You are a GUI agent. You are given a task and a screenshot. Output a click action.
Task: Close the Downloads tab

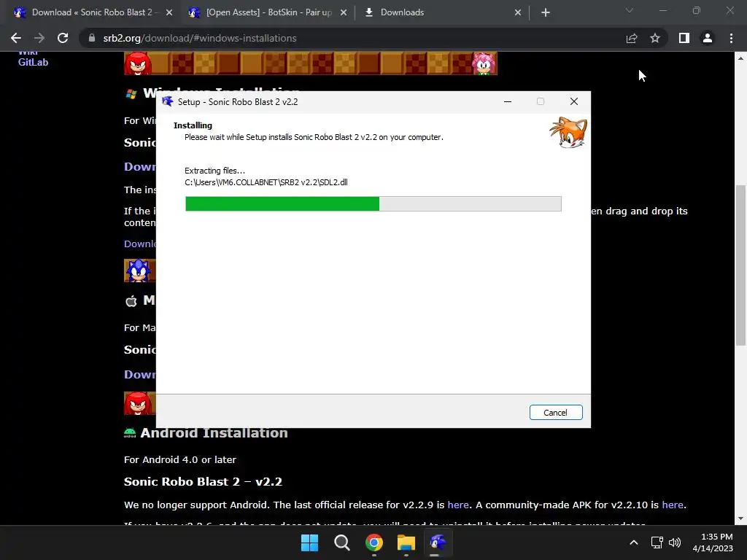click(518, 12)
